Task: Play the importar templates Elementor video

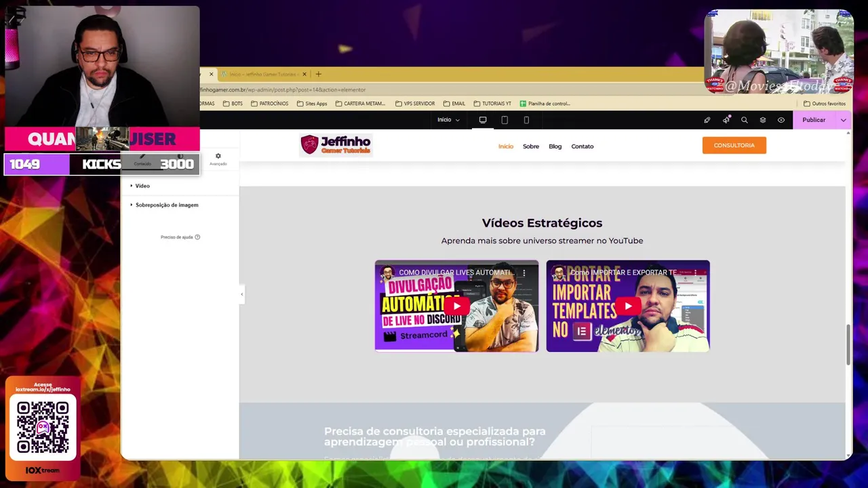Action: (628, 306)
